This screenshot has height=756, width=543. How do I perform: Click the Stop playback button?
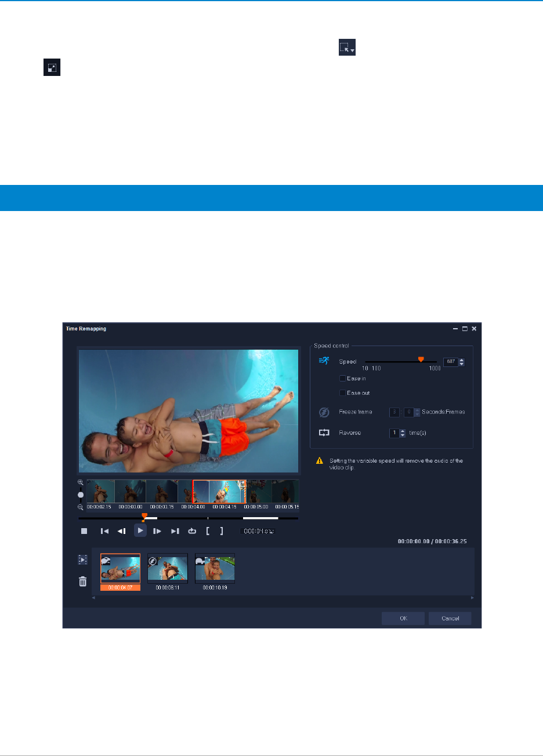pyautogui.click(x=84, y=530)
